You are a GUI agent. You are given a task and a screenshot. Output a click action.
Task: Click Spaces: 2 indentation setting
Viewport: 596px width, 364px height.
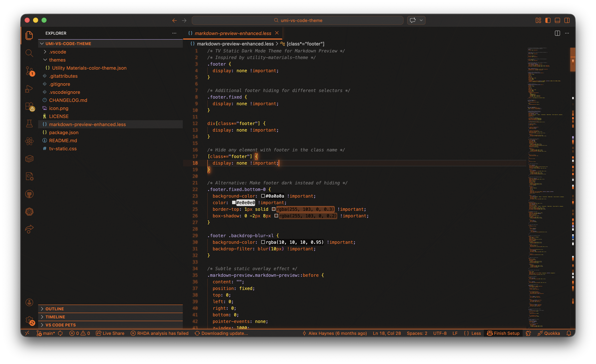417,333
